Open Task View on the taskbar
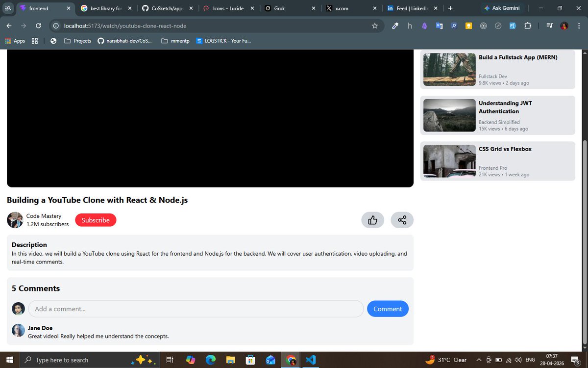The width and height of the screenshot is (588, 368). pyautogui.click(x=170, y=360)
